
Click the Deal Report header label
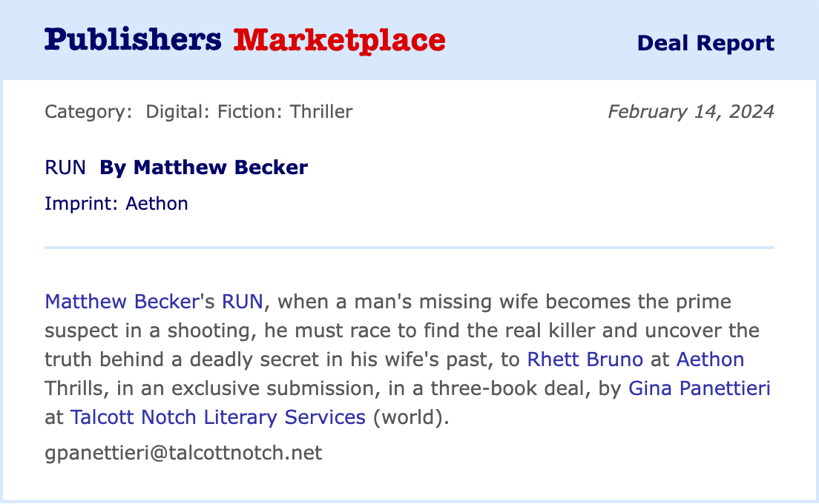(705, 43)
